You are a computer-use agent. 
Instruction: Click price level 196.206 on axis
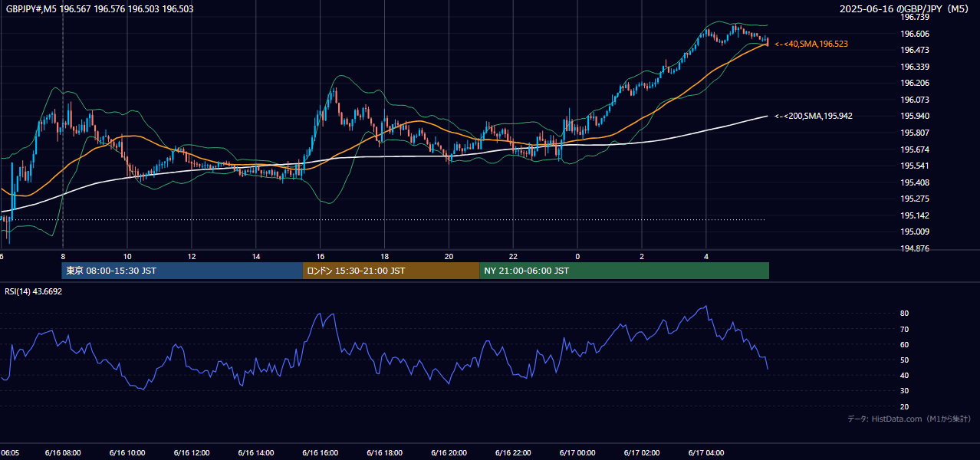(916, 83)
